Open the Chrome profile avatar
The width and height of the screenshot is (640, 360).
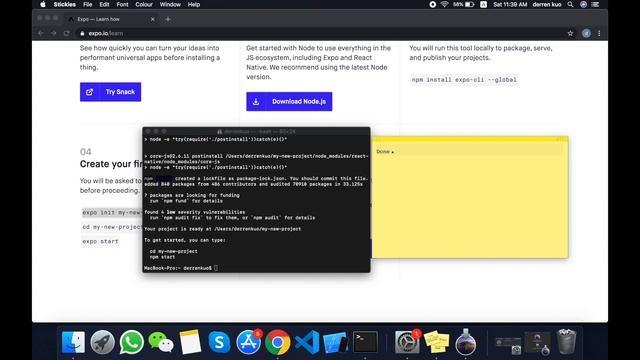tap(586, 33)
